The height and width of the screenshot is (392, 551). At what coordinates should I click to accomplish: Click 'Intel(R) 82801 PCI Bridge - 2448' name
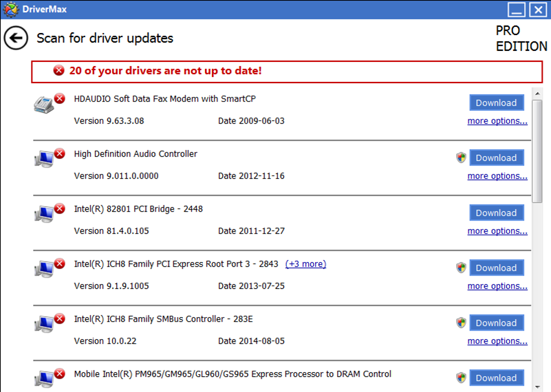pyautogui.click(x=138, y=209)
